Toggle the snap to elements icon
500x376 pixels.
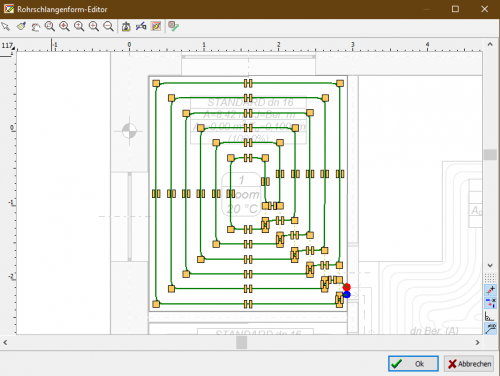[490, 303]
